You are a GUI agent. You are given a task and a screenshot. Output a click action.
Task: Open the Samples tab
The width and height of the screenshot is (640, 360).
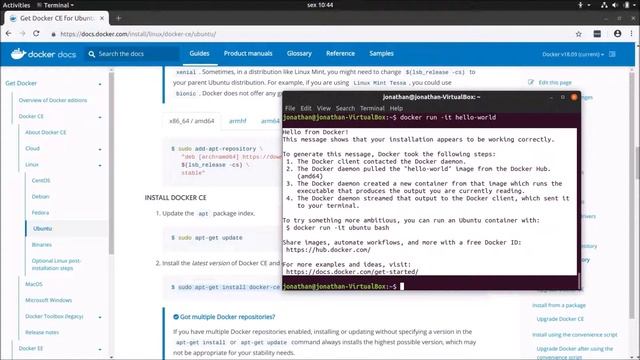click(382, 53)
